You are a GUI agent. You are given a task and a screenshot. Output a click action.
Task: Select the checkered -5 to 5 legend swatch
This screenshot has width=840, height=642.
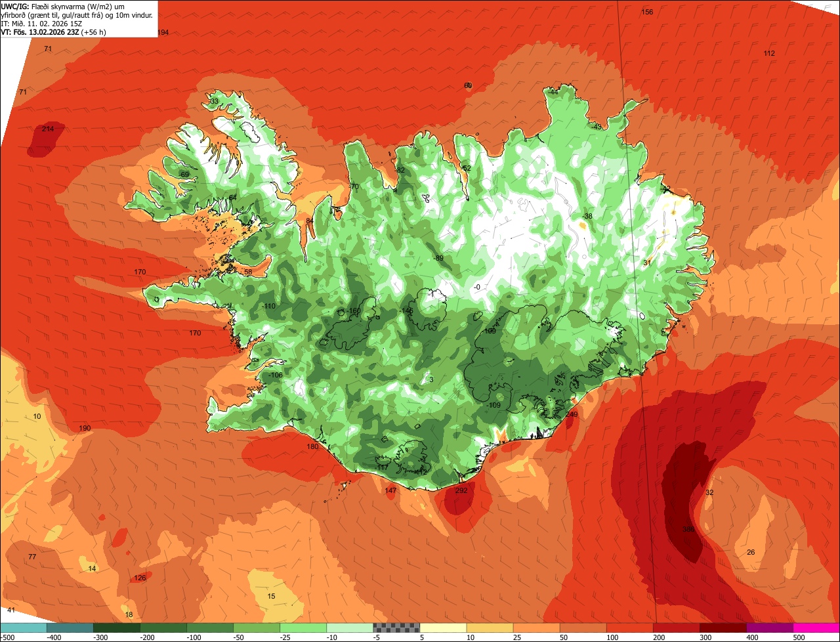396,628
